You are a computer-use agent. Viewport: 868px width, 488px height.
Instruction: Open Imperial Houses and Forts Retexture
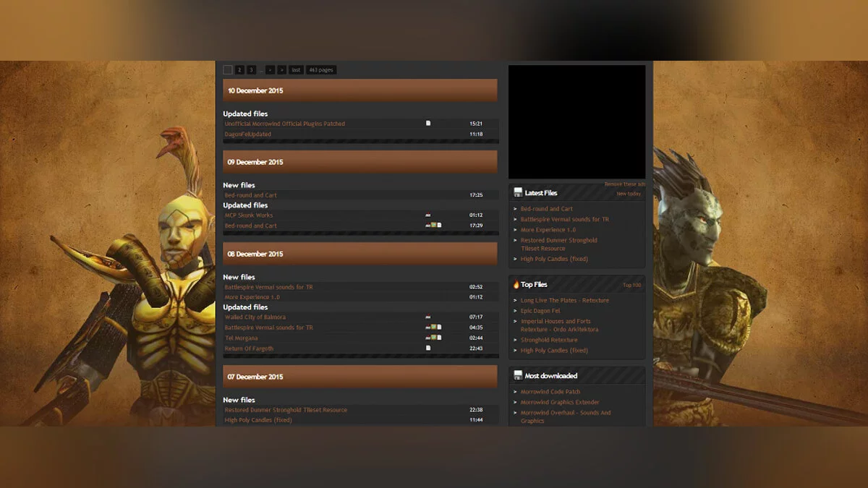560,325
